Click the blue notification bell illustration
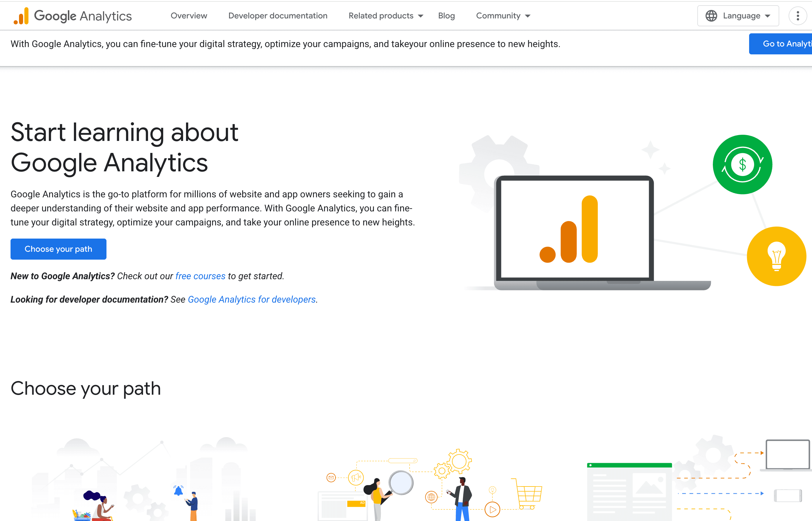The width and height of the screenshot is (812, 521). 178,491
